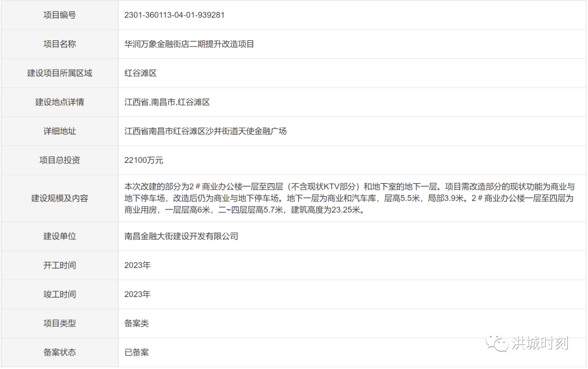Select the 建设地点详情 label cell
The height and width of the screenshot is (369, 588).
tap(59, 102)
